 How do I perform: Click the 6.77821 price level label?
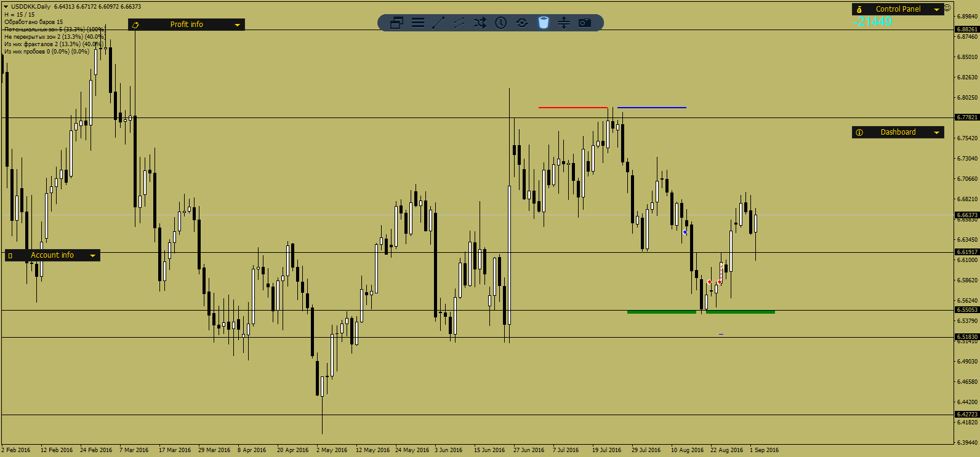click(966, 117)
